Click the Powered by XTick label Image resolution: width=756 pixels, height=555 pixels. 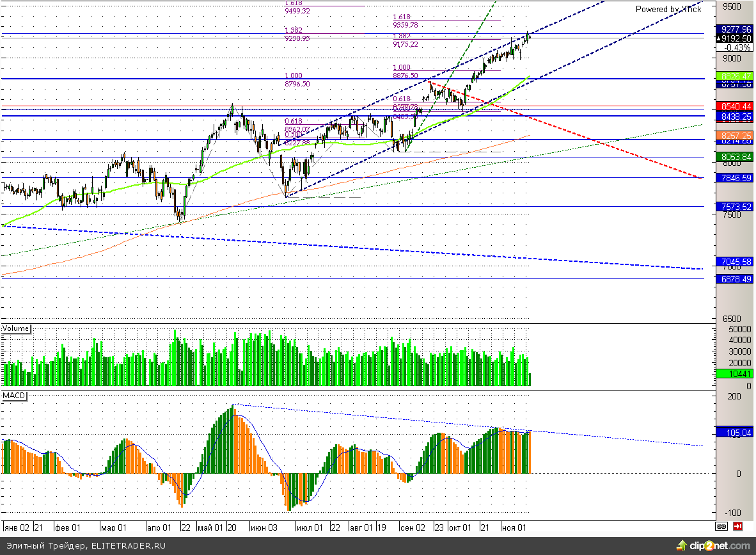pyautogui.click(x=668, y=9)
